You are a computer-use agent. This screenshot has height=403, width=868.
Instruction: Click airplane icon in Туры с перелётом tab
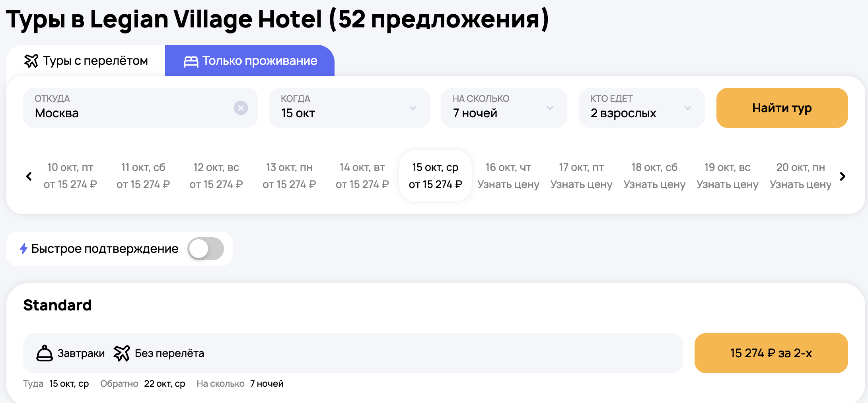tap(31, 61)
